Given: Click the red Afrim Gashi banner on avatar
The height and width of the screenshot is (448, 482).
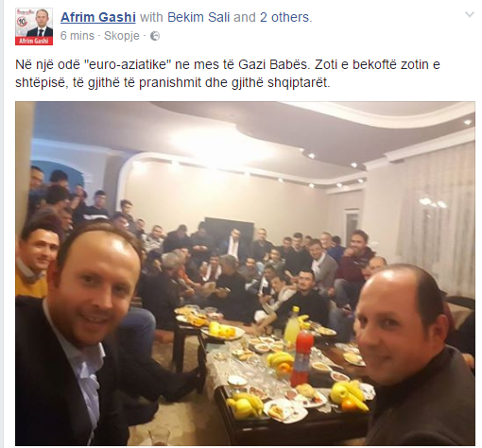Looking at the screenshot, I should (x=34, y=41).
